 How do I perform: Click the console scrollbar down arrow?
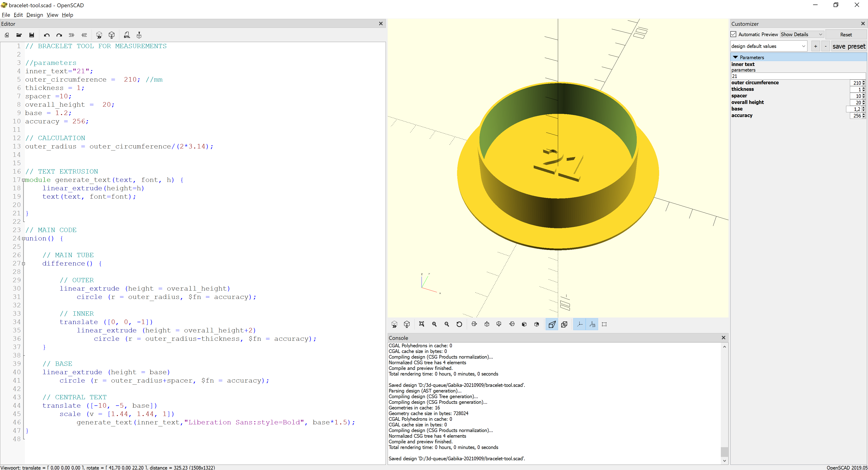(x=724, y=461)
